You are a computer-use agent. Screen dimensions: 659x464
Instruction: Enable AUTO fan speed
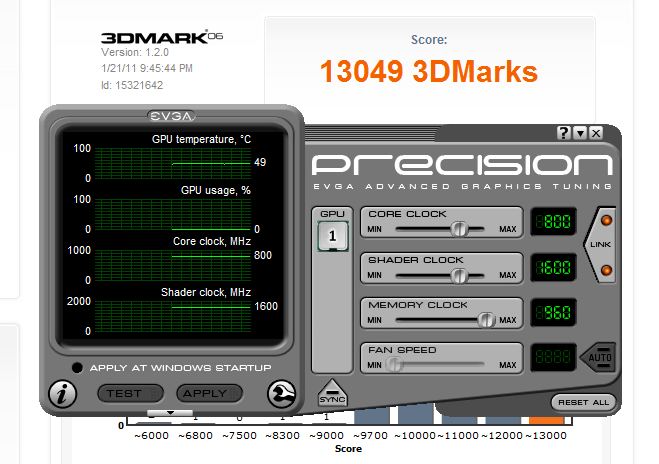pyautogui.click(x=598, y=358)
